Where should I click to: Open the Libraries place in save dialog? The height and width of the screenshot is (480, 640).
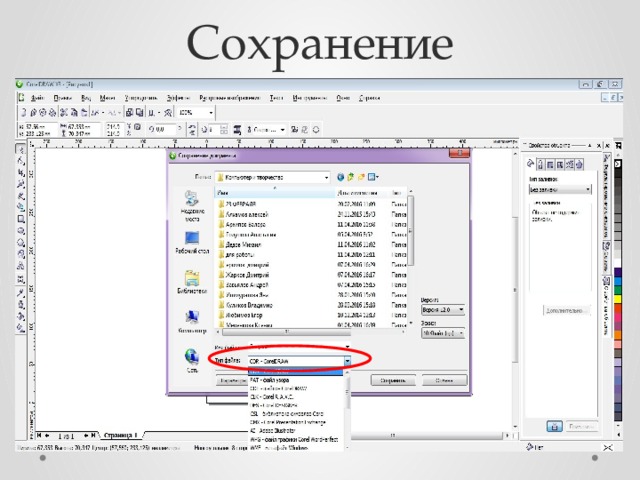click(x=192, y=282)
